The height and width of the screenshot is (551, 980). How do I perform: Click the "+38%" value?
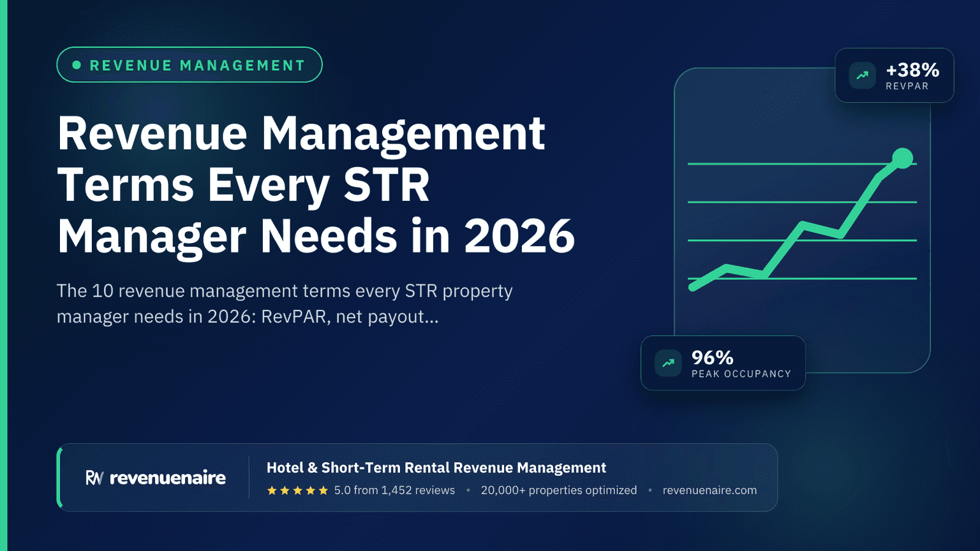(912, 70)
